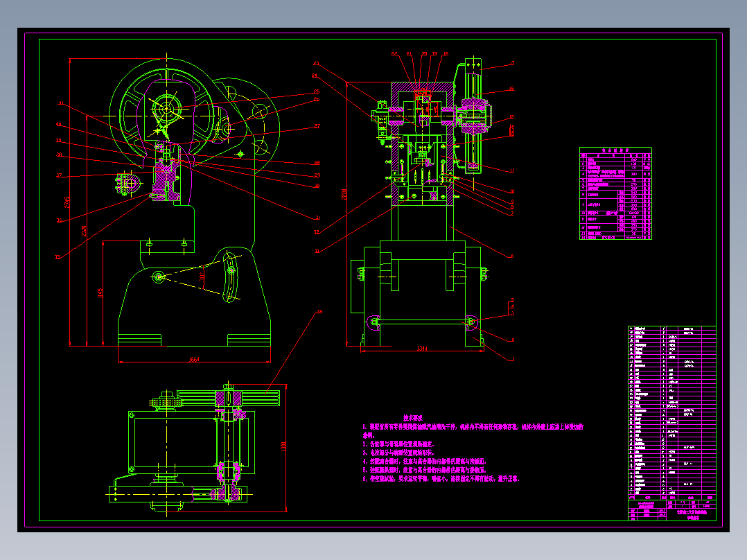Click part balloon number 28
The image size is (747, 560).
(317, 162)
